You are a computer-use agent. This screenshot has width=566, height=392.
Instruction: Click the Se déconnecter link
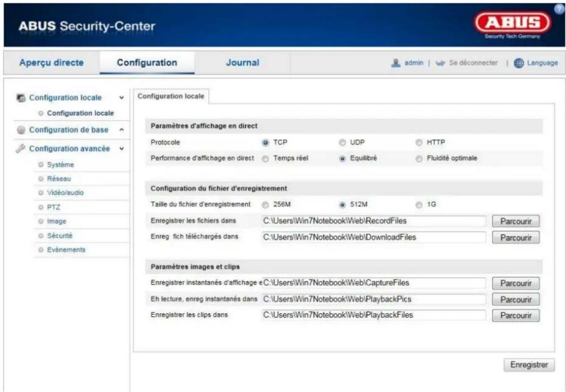click(473, 63)
